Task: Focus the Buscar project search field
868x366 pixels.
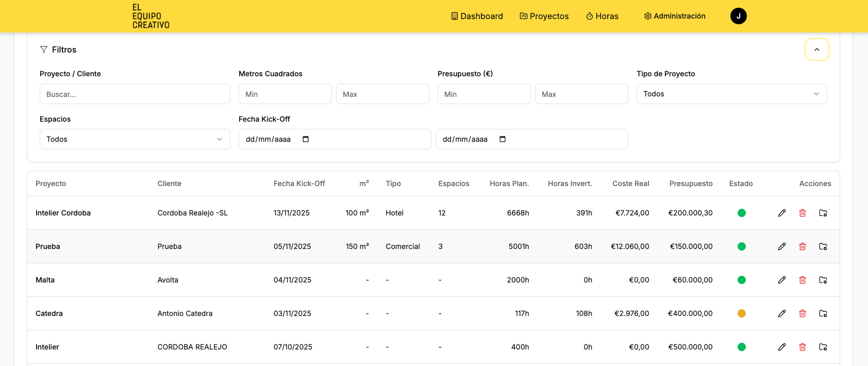Action: pos(135,94)
